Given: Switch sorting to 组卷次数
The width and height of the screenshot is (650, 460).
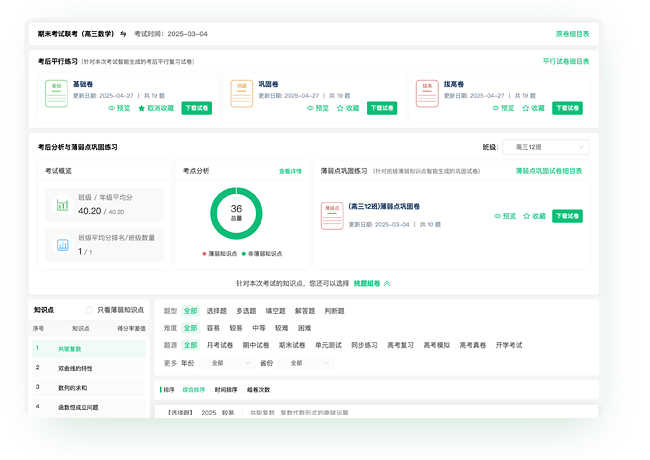Looking at the screenshot, I should [x=258, y=389].
